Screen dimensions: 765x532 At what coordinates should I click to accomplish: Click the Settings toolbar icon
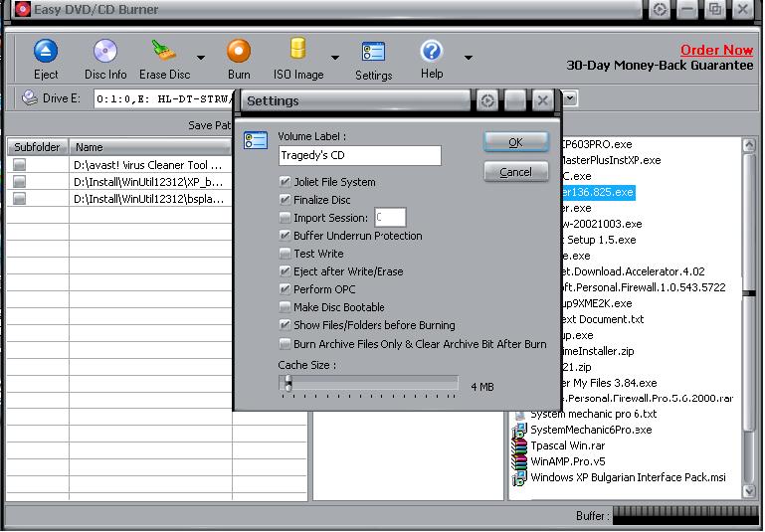coord(373,52)
